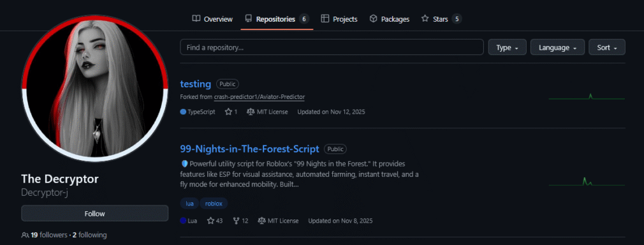Click the Packages cube icon

[374, 19]
